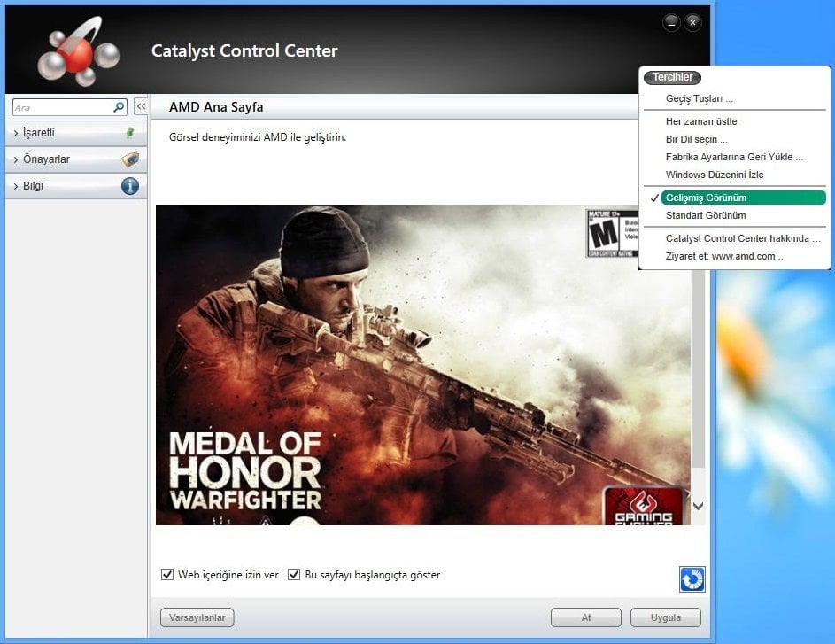Viewport: 835px width, 644px height.
Task: Toggle Bu sayfayı başlangıçta göster checkbox
Action: pyautogui.click(x=293, y=574)
